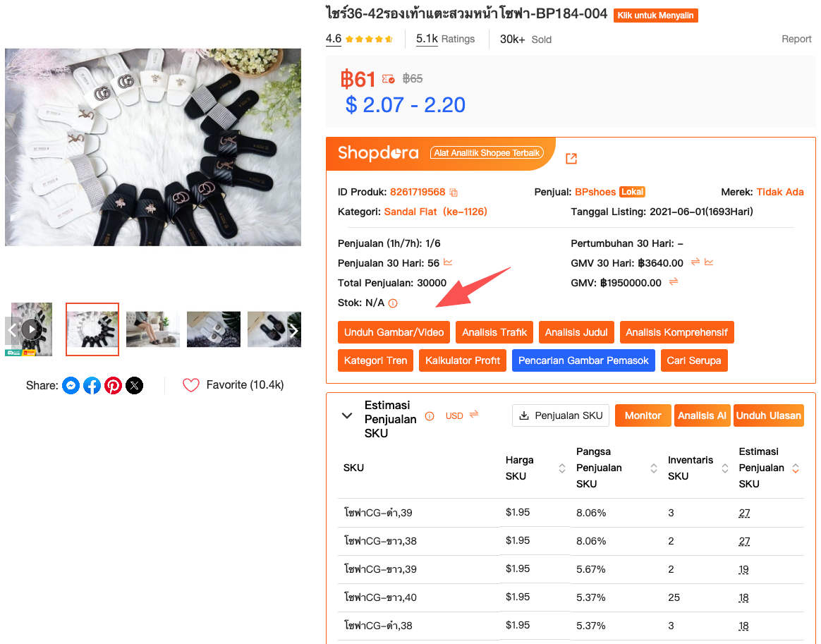Show next product thumbnails with right arrow
The height and width of the screenshot is (644, 821).
coord(295,330)
